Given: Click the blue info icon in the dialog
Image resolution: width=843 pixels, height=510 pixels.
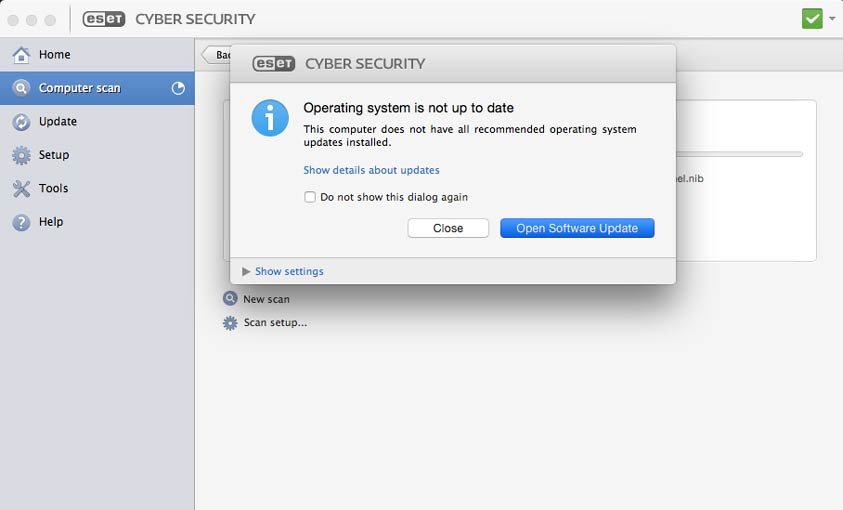Looking at the screenshot, I should (x=270, y=118).
